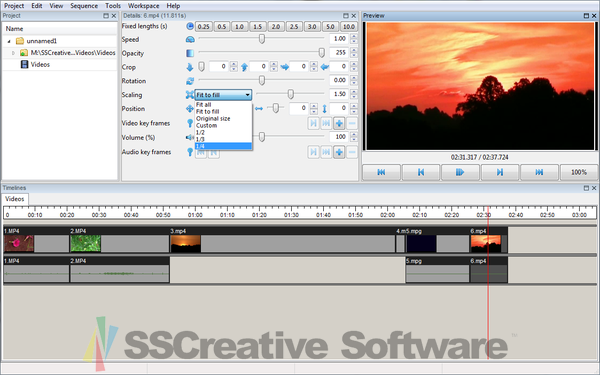Click the Opacity slider handle

(322, 52)
